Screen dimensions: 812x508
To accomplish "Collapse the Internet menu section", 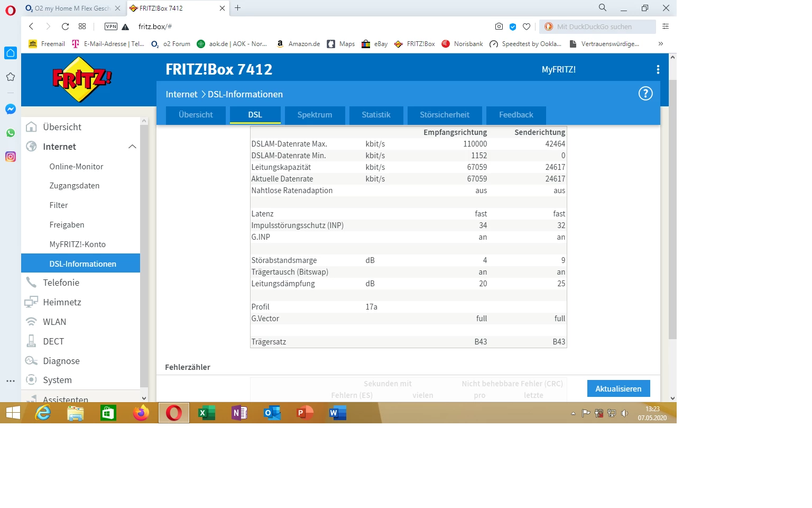I will pos(132,147).
